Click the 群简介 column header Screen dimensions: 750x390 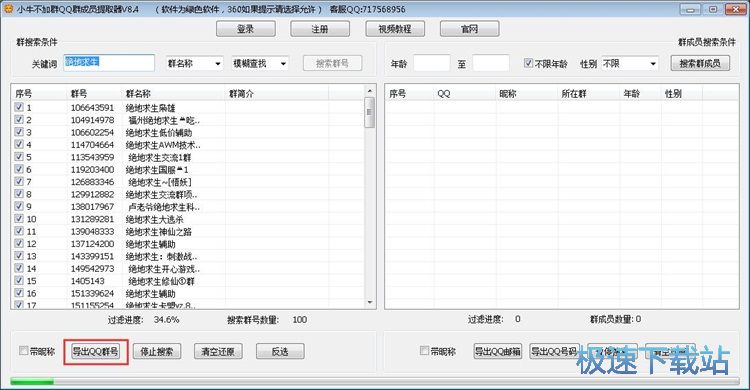click(277, 93)
